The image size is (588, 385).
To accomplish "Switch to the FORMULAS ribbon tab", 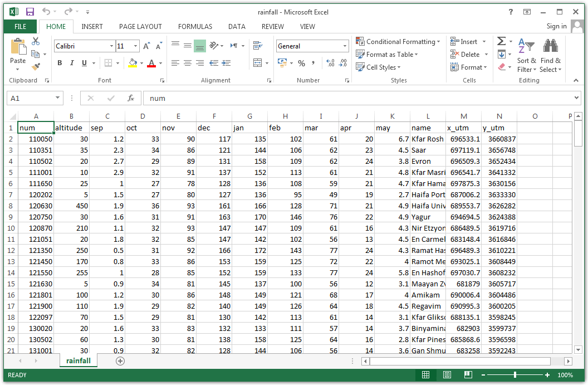I will tap(195, 26).
